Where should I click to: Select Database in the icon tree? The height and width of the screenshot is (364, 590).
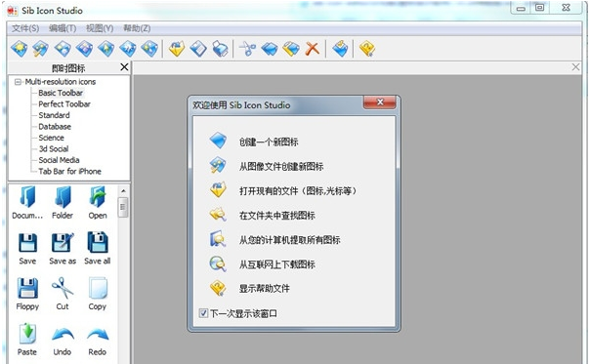(x=55, y=126)
